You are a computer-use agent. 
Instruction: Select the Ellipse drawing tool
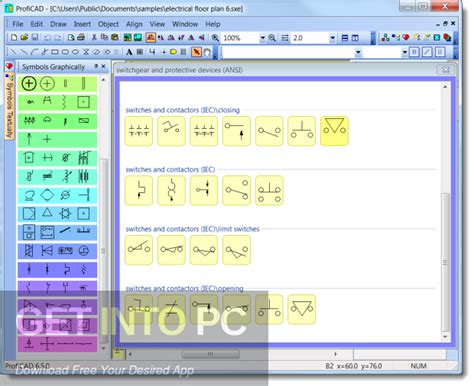click(x=75, y=52)
